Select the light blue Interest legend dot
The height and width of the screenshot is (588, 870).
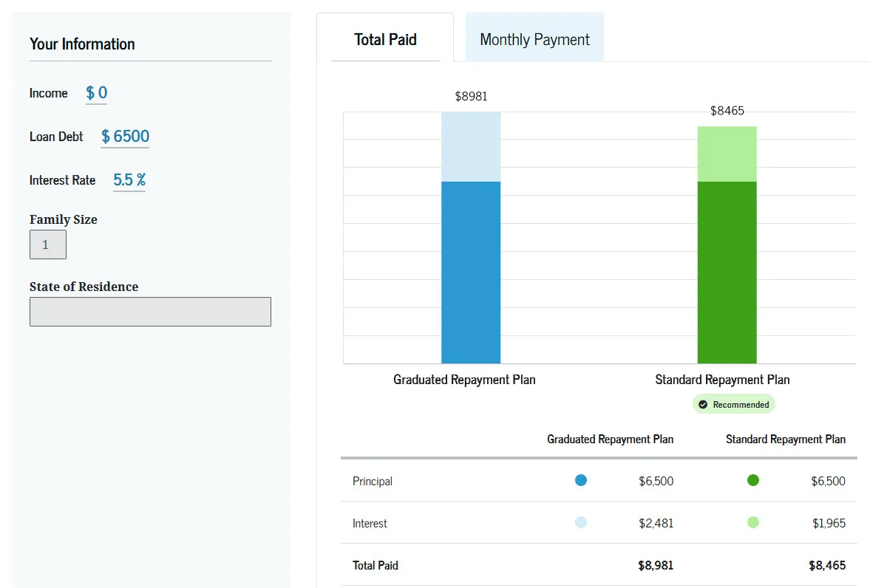tap(582, 522)
